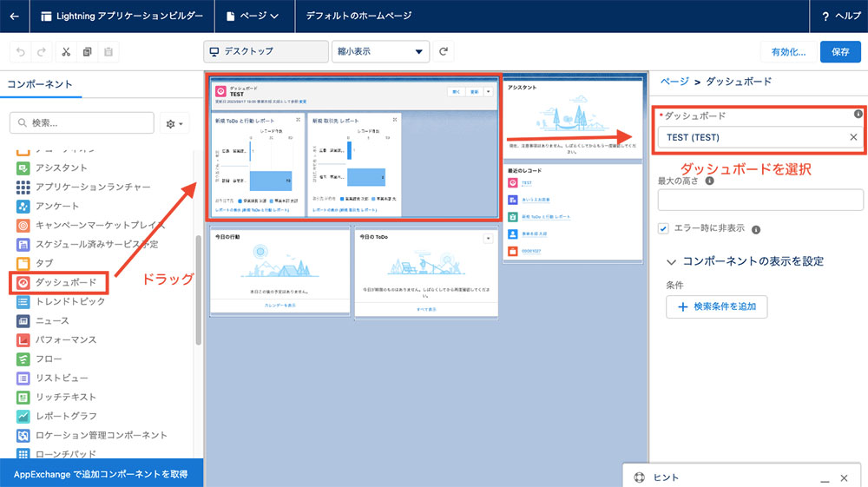This screenshot has width=868, height=487.
Task: Show info for ダッシュボード field
Action: [858, 114]
